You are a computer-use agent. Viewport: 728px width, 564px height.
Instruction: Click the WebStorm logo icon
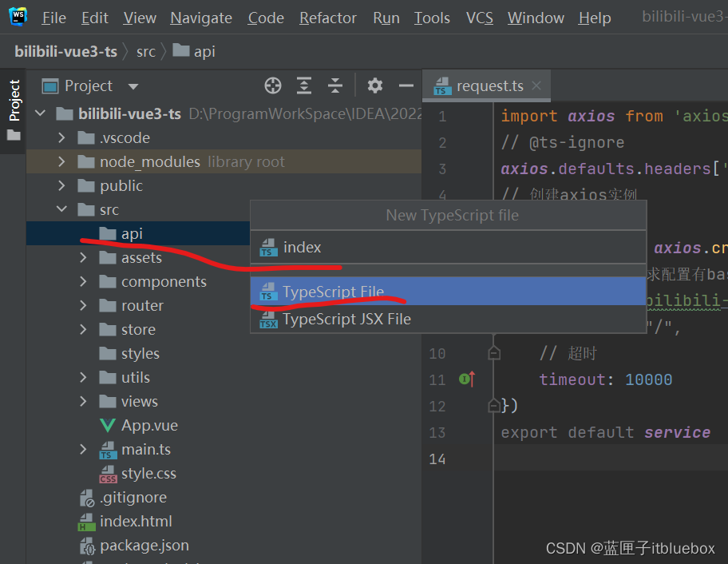click(x=18, y=16)
